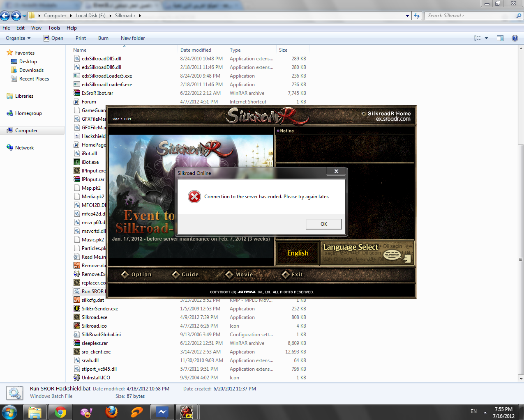The height and width of the screenshot is (420, 524).
Task: Expand the address bar history dropdown
Action: (x=407, y=16)
